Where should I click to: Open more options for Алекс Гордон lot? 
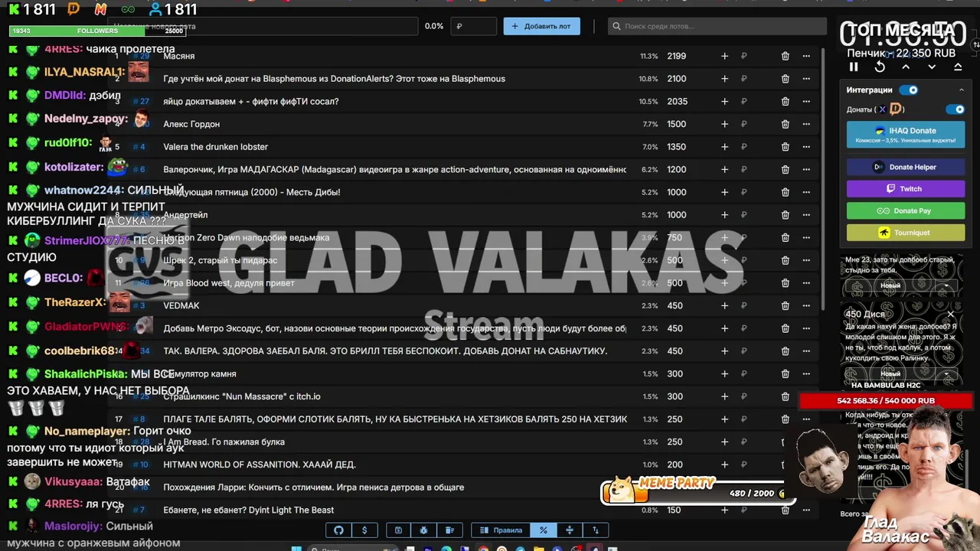coord(806,124)
